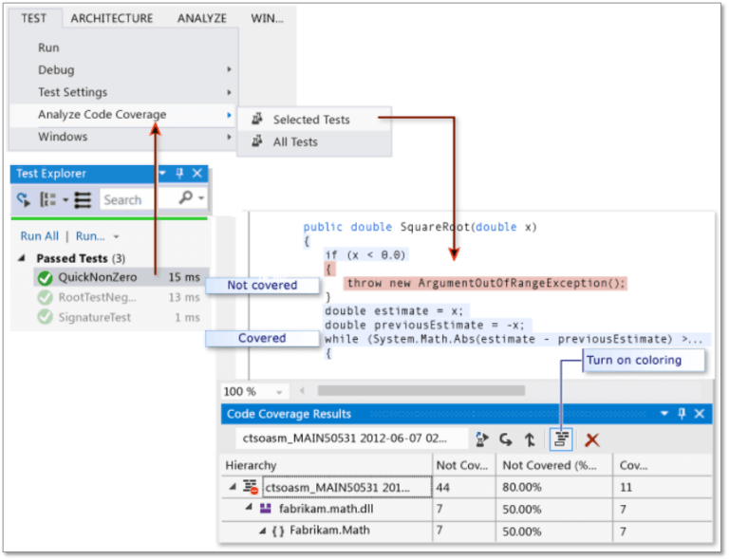Open the playlist icon in Test Explorer
This screenshot has width=729, height=560.
click(x=84, y=200)
